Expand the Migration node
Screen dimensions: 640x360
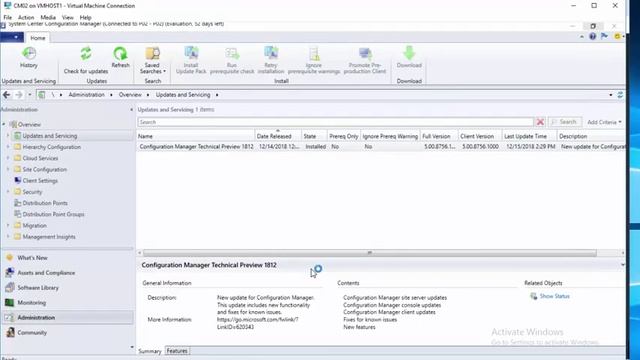(x=8, y=226)
